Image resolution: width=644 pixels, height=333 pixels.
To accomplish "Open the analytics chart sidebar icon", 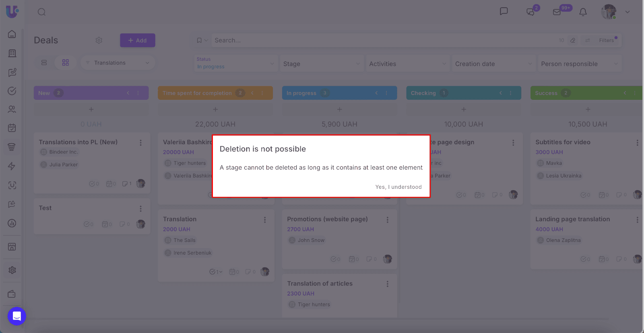I will [12, 223].
